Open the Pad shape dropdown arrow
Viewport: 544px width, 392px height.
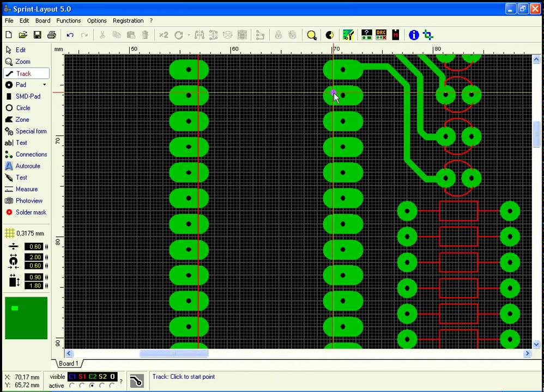tap(44, 85)
